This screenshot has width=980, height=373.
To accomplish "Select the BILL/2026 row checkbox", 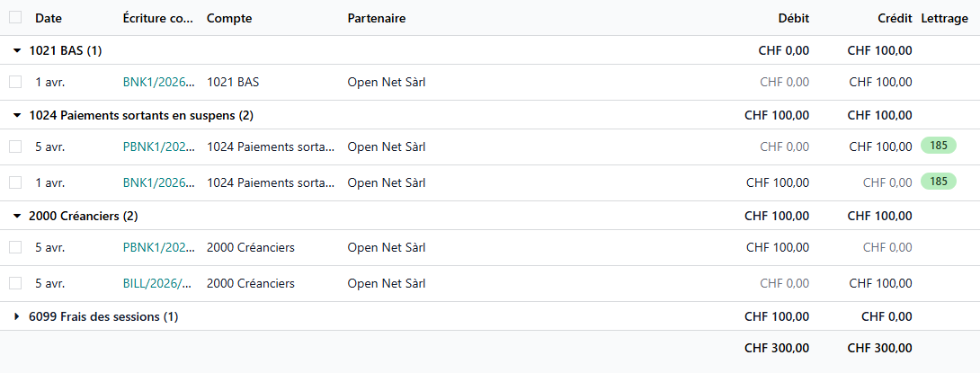I will coord(15,283).
